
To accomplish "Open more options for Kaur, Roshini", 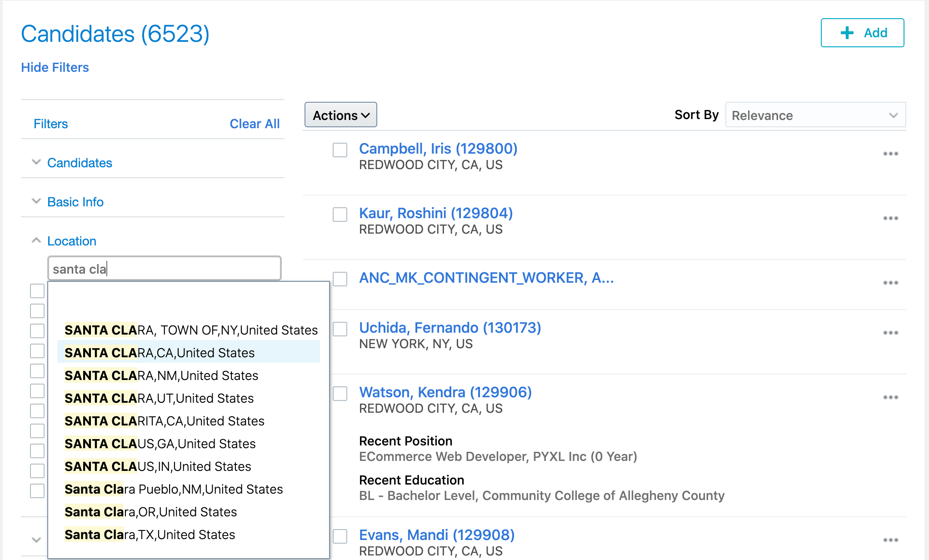I will point(890,218).
